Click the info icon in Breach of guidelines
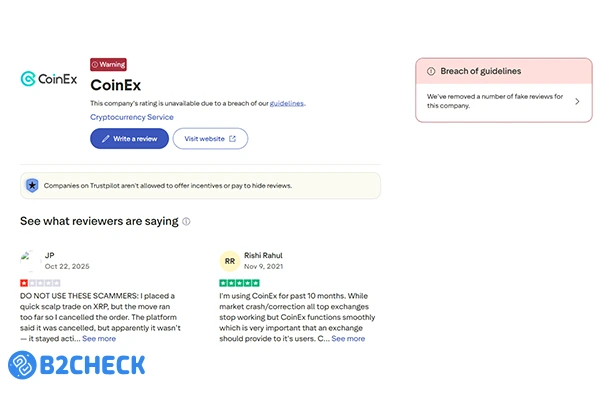 tap(431, 71)
